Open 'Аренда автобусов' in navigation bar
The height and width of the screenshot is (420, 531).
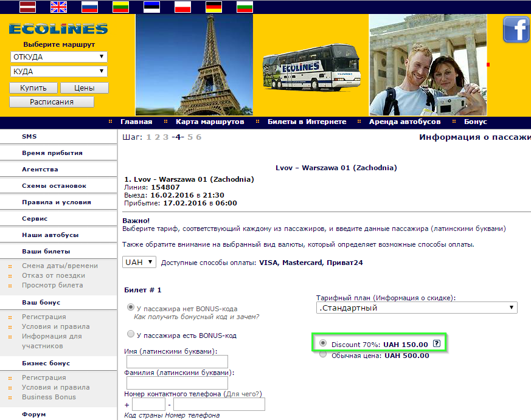404,122
